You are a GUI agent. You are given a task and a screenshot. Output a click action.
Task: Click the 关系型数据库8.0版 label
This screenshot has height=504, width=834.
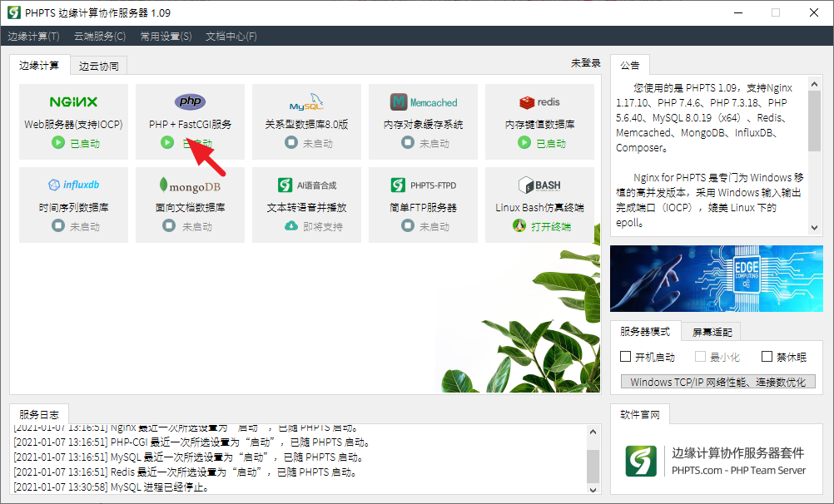(x=306, y=124)
